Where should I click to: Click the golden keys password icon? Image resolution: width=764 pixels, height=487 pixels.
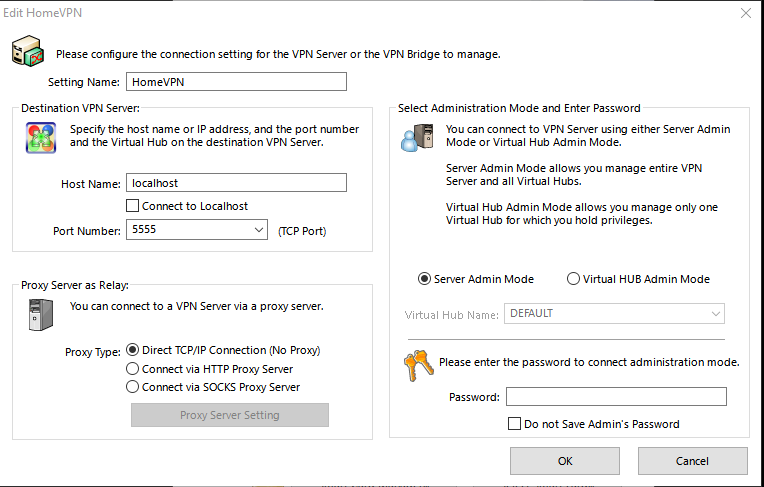[419, 366]
